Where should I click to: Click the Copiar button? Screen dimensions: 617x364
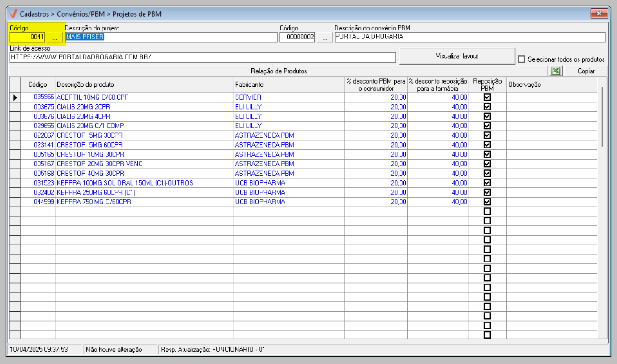coord(586,71)
